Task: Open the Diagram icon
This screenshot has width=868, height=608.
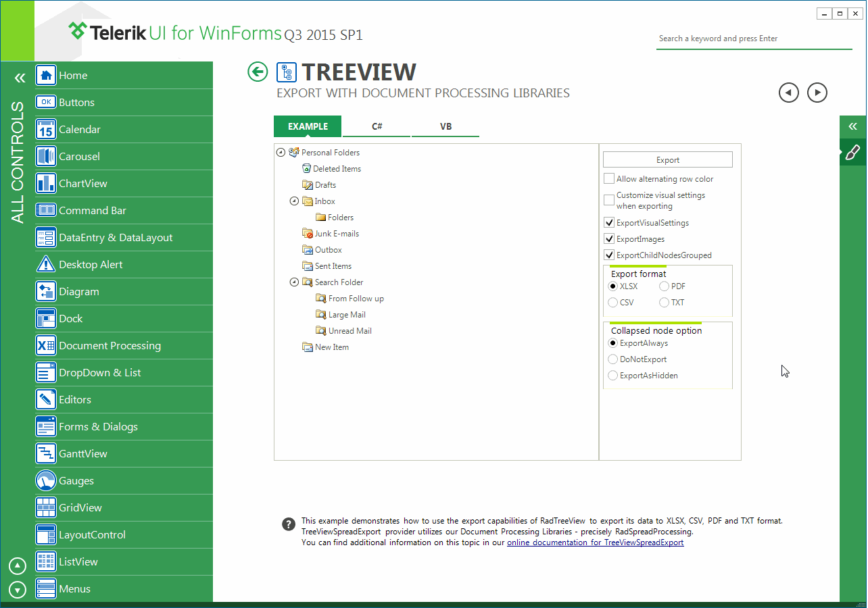Action: [x=46, y=292]
